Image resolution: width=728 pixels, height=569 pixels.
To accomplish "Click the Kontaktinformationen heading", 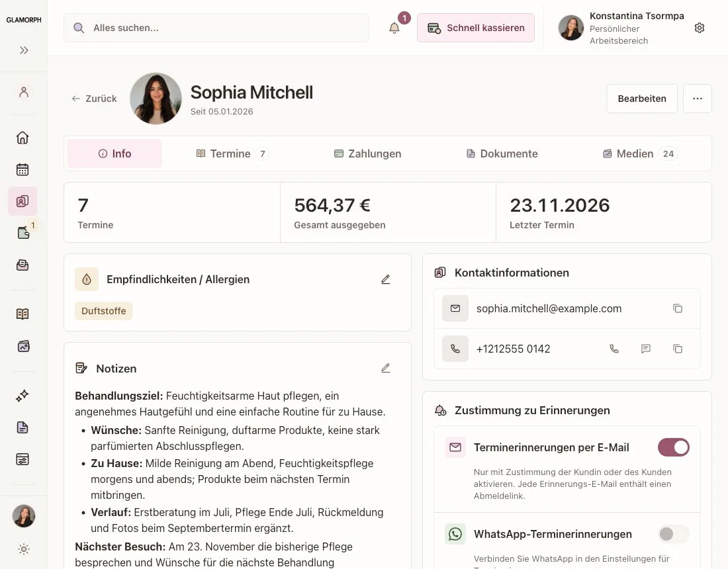I will point(512,273).
